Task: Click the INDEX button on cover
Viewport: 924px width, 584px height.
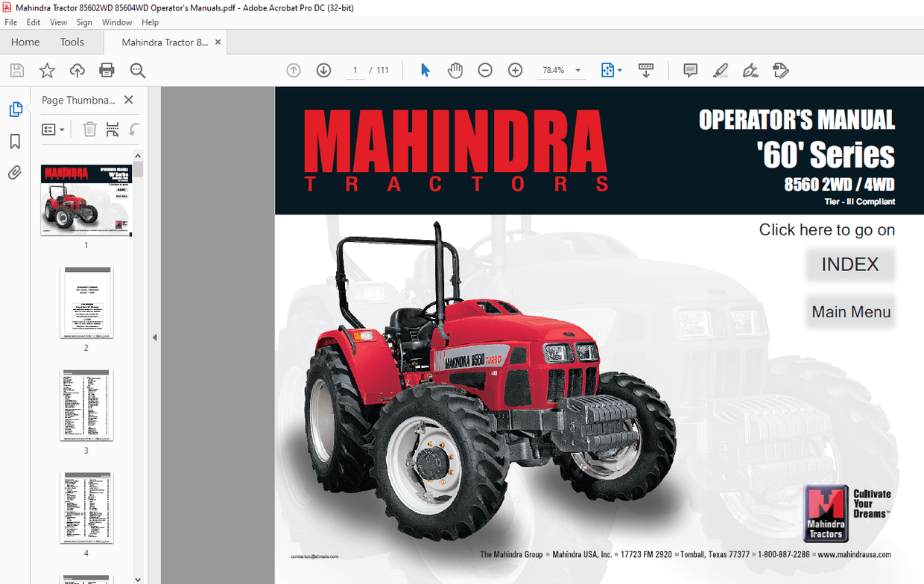Action: click(x=850, y=264)
